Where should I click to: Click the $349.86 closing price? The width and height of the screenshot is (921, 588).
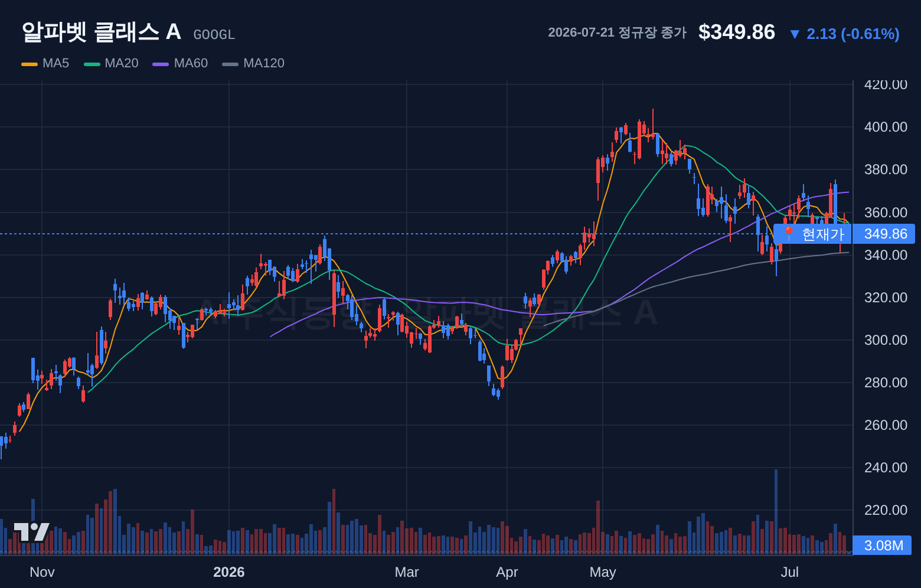737,32
